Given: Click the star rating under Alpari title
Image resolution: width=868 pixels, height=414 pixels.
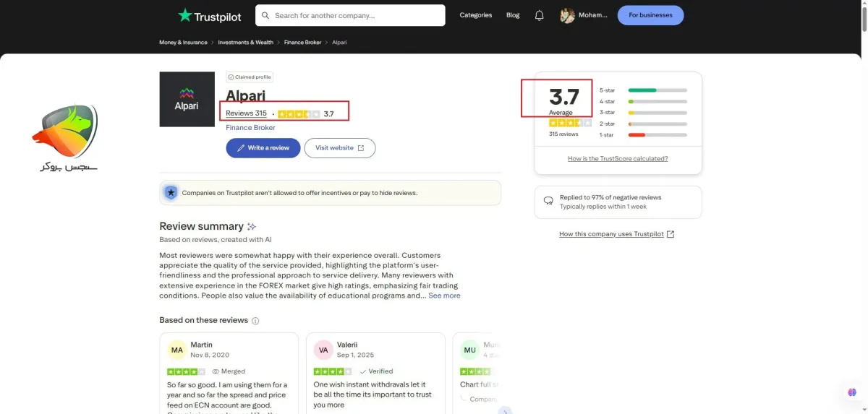Looking at the screenshot, I should tap(299, 114).
